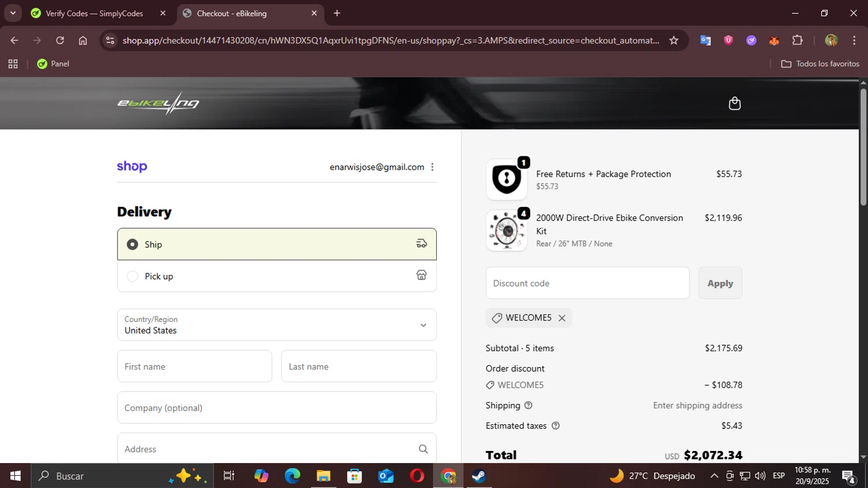Click the delivery truck icon in Ship option
868x488 pixels.
tap(422, 244)
